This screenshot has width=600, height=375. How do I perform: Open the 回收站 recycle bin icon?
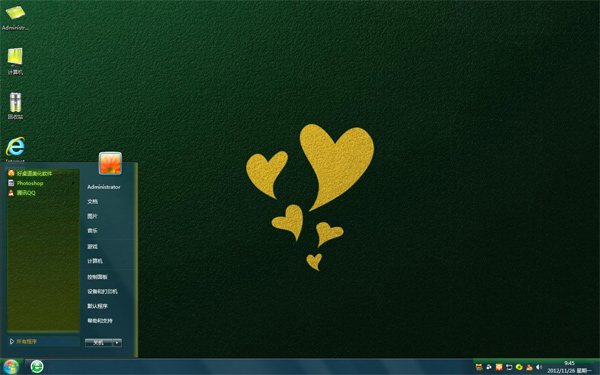(x=15, y=106)
